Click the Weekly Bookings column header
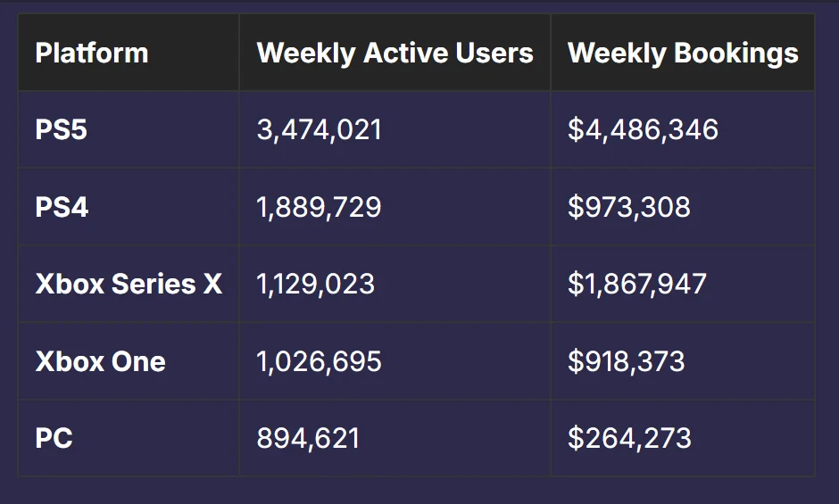The image size is (839, 504). tap(683, 53)
